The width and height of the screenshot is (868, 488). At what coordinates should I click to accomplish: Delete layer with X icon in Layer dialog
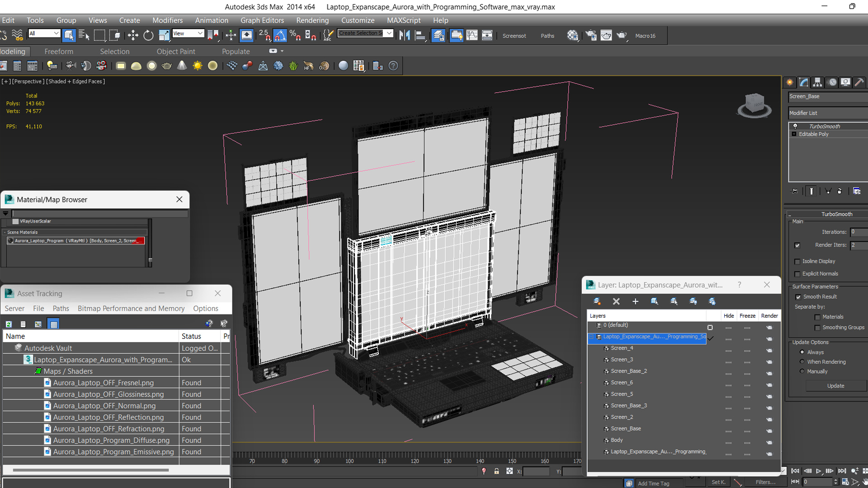(616, 301)
